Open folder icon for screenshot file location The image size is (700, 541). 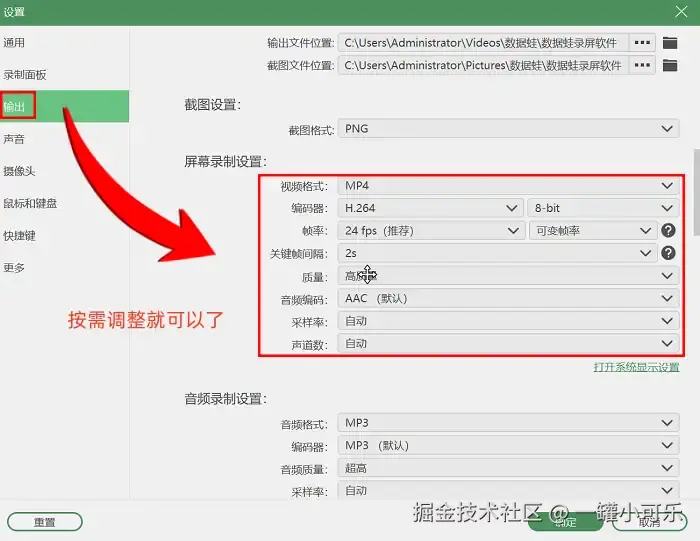pyautogui.click(x=670, y=66)
